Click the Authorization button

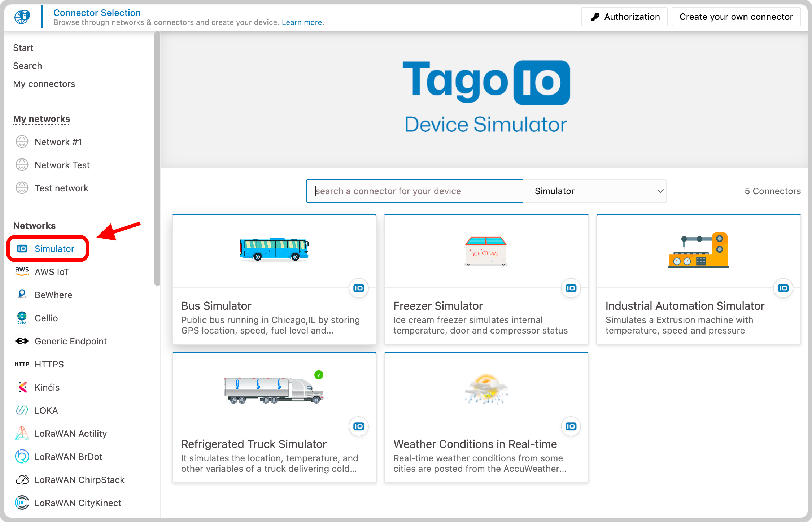625,17
